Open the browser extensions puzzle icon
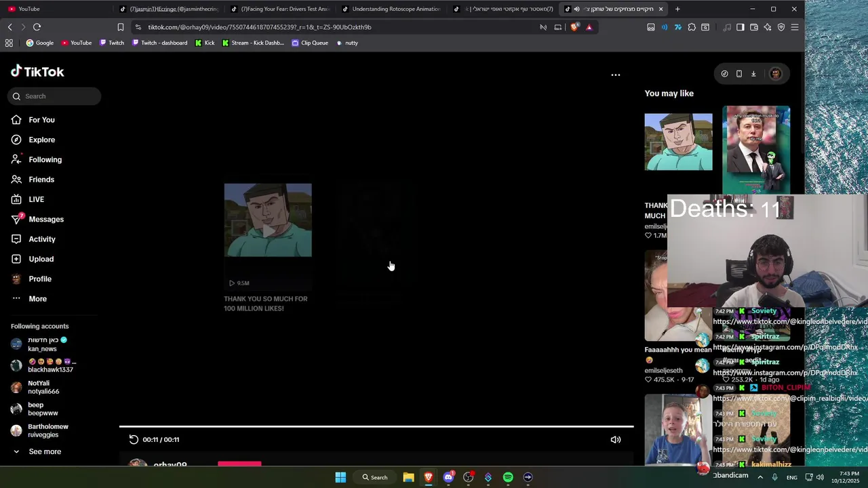Screen dimensions: 868x488 tap(692, 27)
